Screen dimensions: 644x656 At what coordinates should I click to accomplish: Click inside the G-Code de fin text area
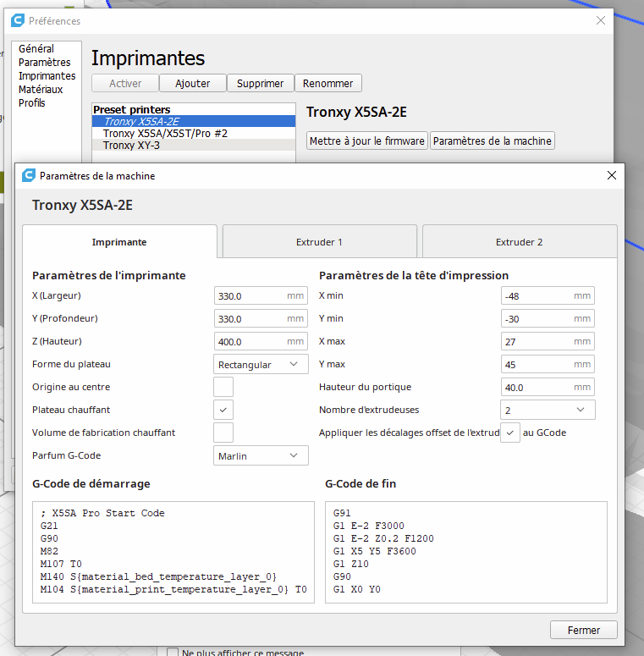[x=466, y=552]
